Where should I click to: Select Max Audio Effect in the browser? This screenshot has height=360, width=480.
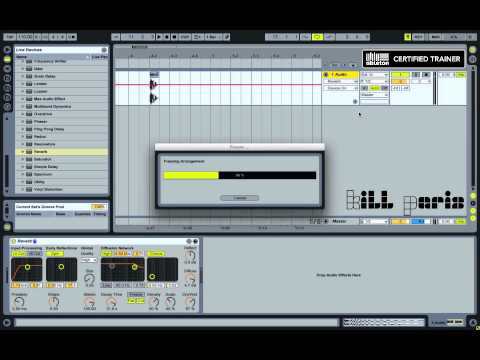[62, 99]
